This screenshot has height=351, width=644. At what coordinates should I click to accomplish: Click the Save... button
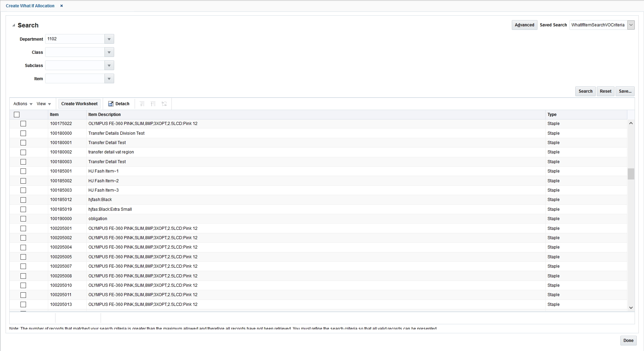tap(625, 91)
